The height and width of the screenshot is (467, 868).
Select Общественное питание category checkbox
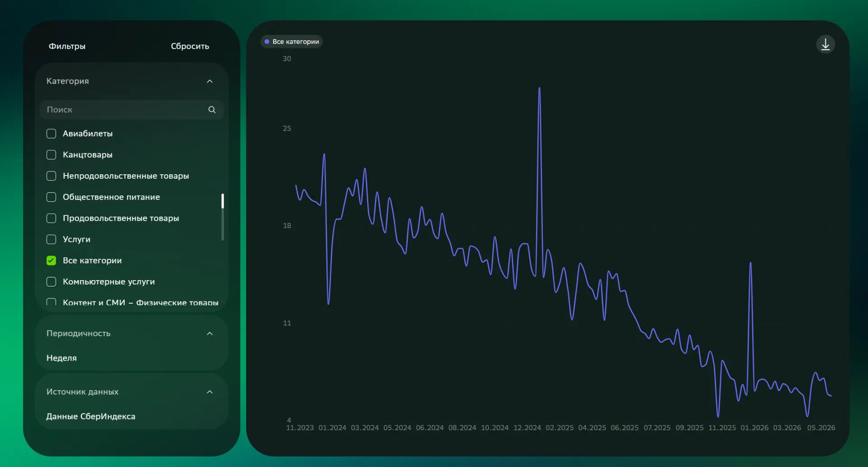[52, 197]
